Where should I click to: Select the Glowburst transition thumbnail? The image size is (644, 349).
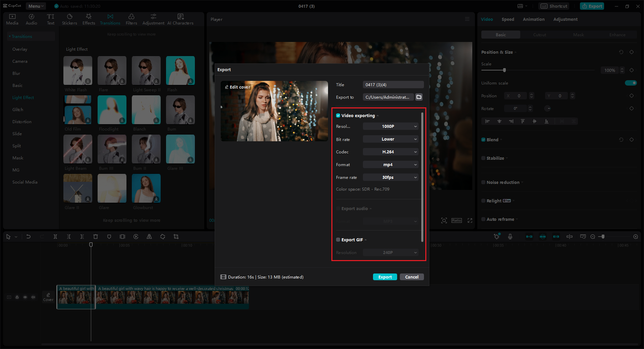pos(146,188)
